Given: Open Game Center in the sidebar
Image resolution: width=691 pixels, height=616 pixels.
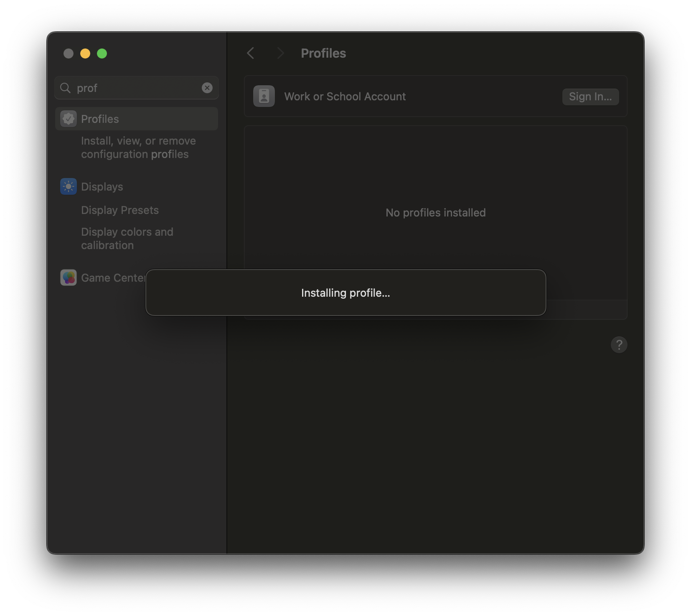Looking at the screenshot, I should coord(113,278).
